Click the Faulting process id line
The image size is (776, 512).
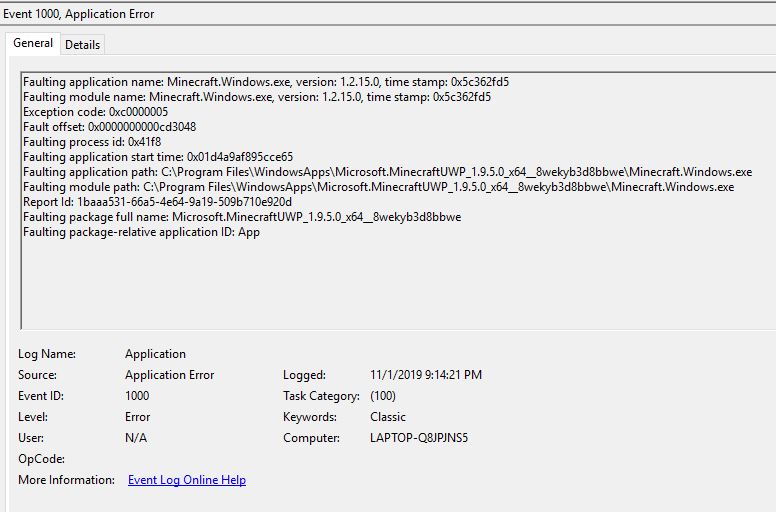click(92, 142)
